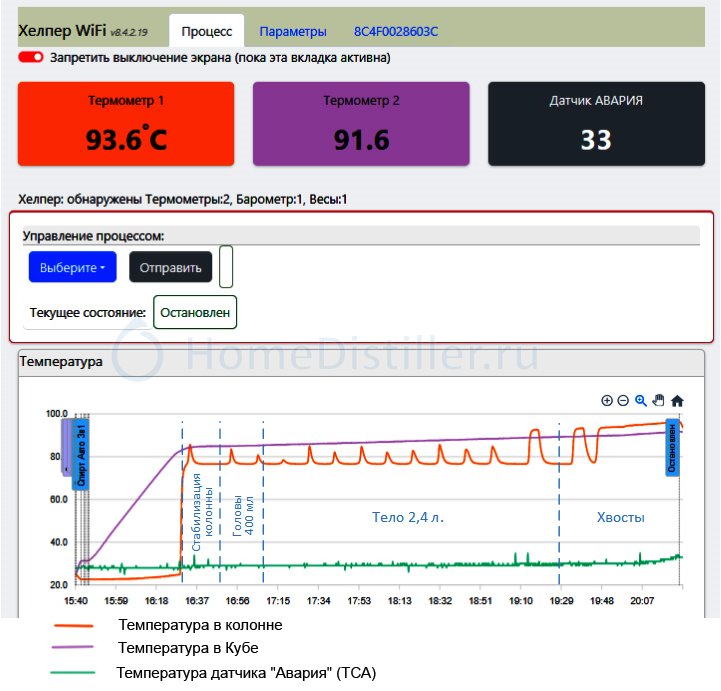This screenshot has height=691, width=721.
Task: Switch to the Параметры tab
Action: point(293,31)
